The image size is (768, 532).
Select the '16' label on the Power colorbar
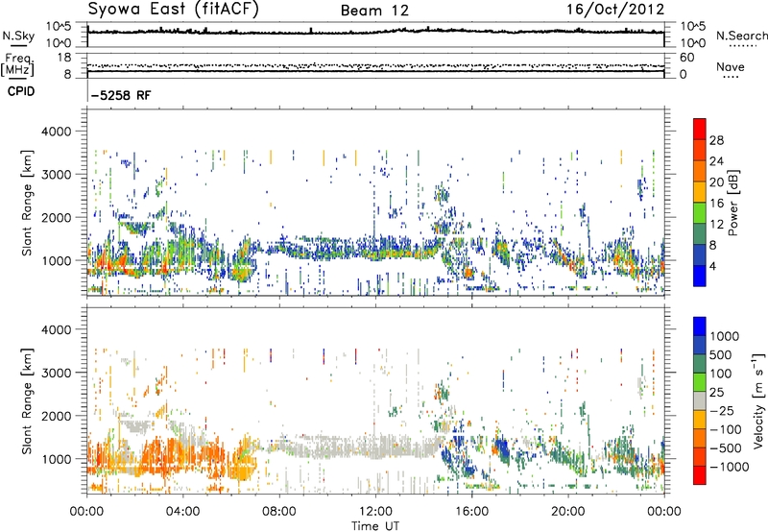(716, 204)
